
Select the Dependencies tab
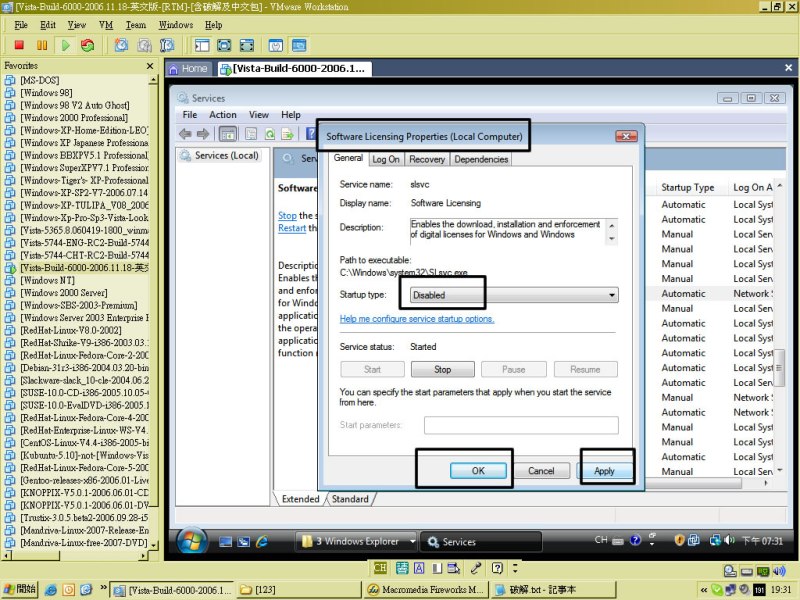[x=481, y=159]
